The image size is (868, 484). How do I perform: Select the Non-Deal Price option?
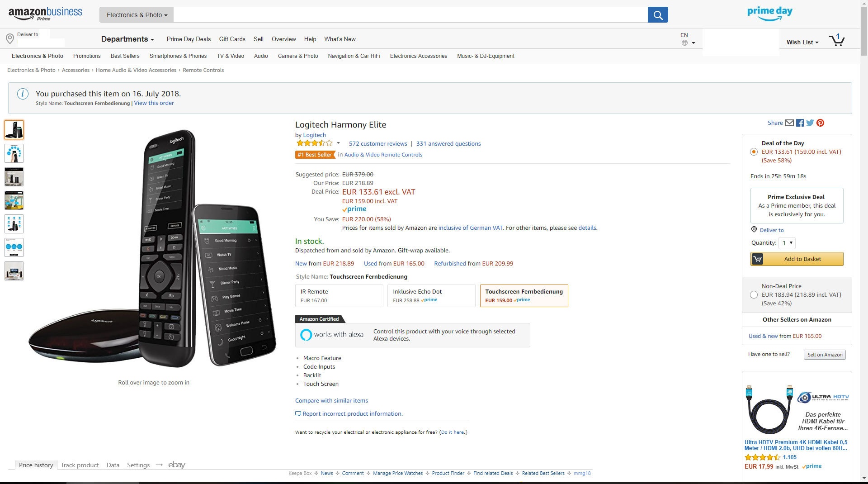pyautogui.click(x=754, y=295)
